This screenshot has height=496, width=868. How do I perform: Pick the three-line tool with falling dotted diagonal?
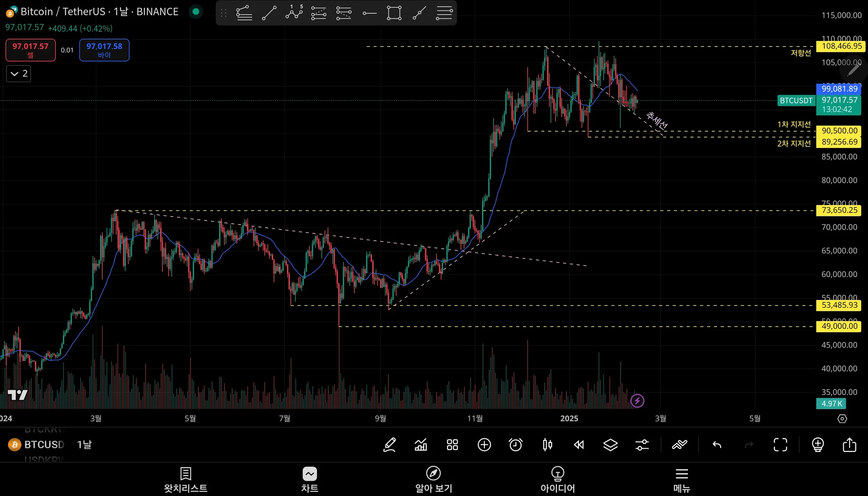(x=344, y=13)
